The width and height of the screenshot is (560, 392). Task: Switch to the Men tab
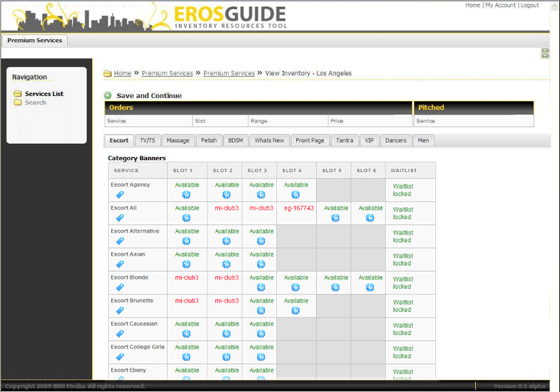tap(423, 141)
